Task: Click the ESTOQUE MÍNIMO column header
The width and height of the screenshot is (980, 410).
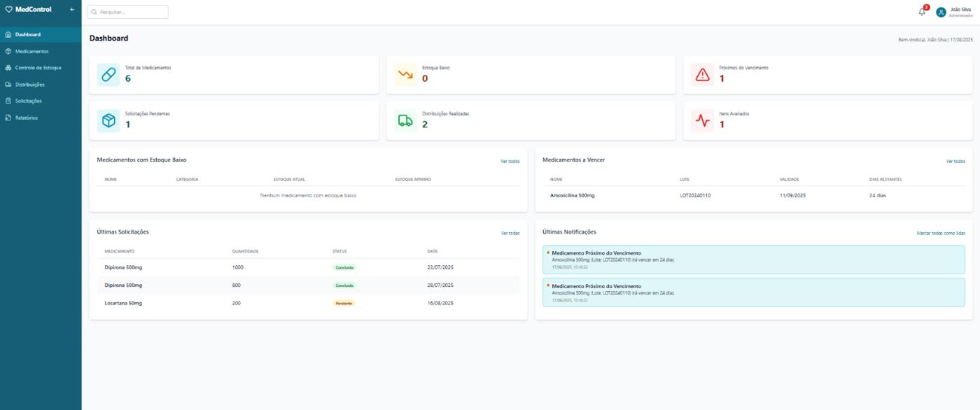Action: point(413,179)
